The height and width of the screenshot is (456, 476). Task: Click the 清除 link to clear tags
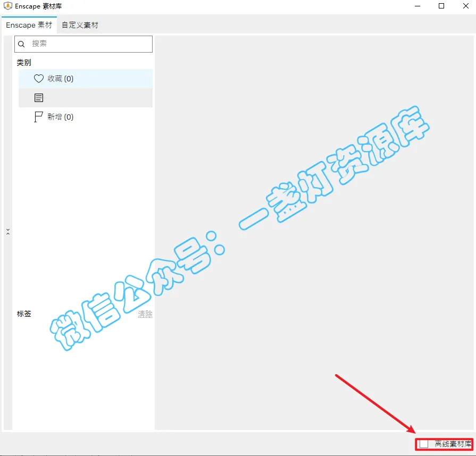point(145,314)
